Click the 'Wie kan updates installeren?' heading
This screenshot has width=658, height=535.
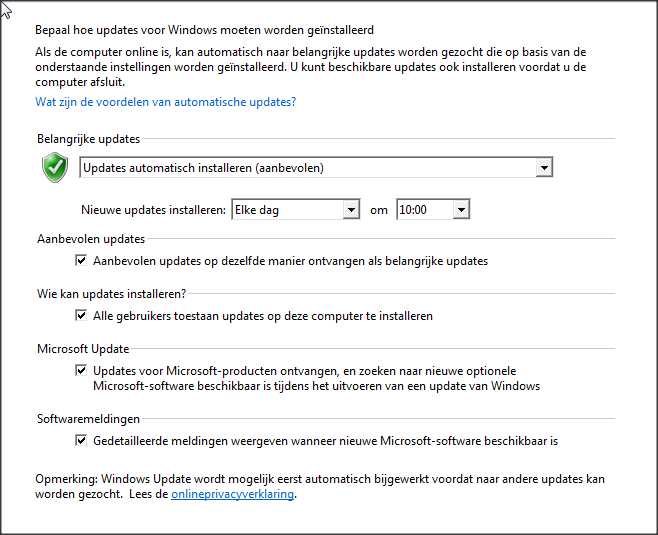pos(112,294)
